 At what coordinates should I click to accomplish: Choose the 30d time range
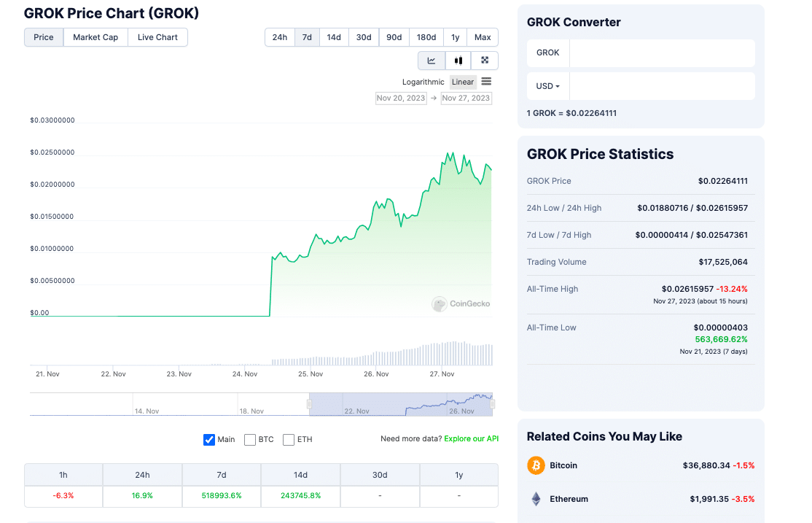pyautogui.click(x=364, y=37)
